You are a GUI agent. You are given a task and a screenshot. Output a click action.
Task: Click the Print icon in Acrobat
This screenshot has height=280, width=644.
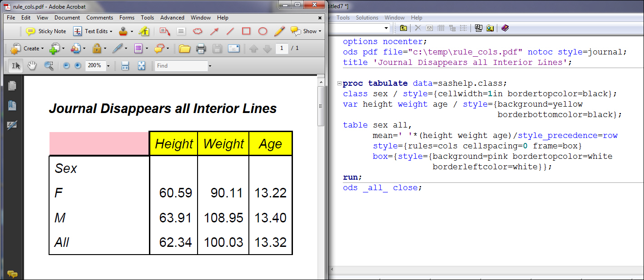(201, 49)
